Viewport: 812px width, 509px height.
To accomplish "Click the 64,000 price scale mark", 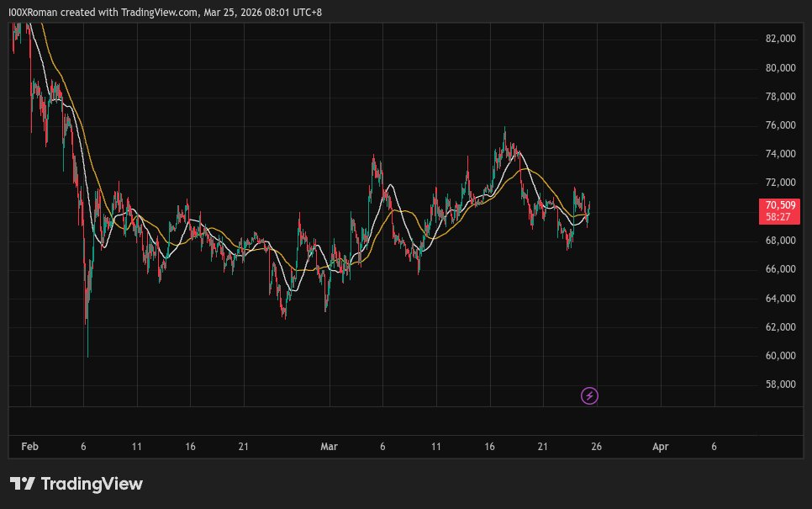I will tap(780, 299).
